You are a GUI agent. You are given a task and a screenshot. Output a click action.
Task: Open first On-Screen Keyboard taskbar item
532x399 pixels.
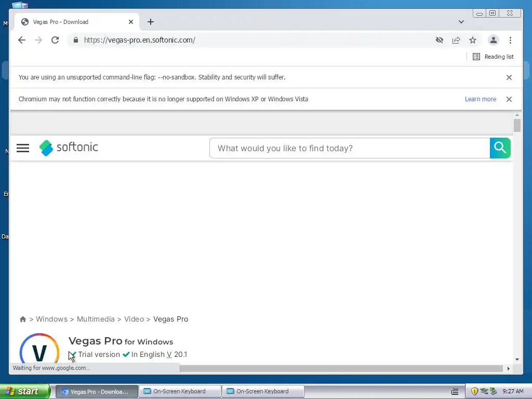(180, 392)
